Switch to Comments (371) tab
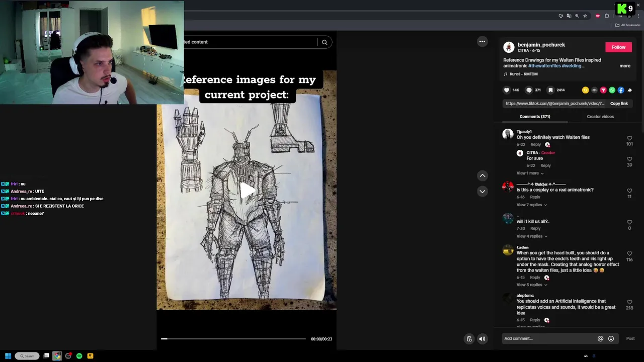This screenshot has width=644, height=362. click(x=535, y=117)
